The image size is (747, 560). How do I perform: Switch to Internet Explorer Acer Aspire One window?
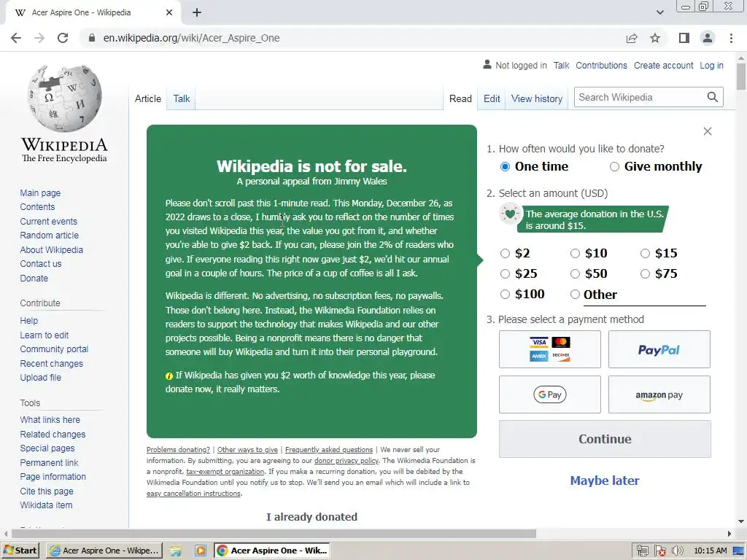tap(104, 551)
